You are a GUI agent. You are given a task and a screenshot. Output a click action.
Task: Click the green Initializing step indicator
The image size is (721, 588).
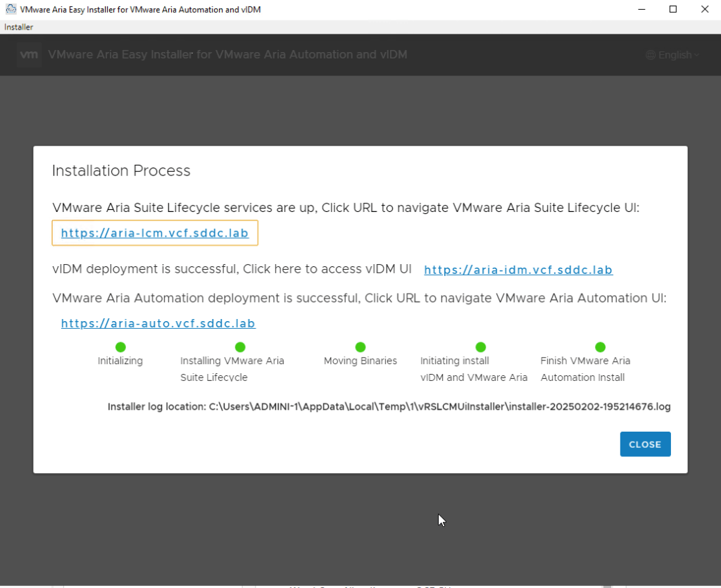coord(120,347)
